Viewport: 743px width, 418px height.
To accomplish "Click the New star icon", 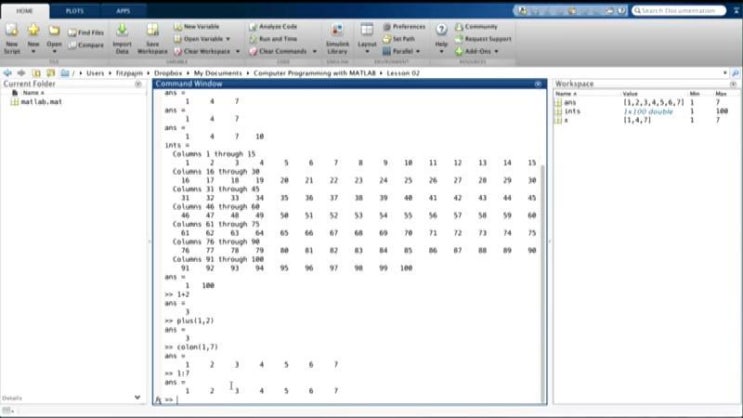I will coord(33,30).
